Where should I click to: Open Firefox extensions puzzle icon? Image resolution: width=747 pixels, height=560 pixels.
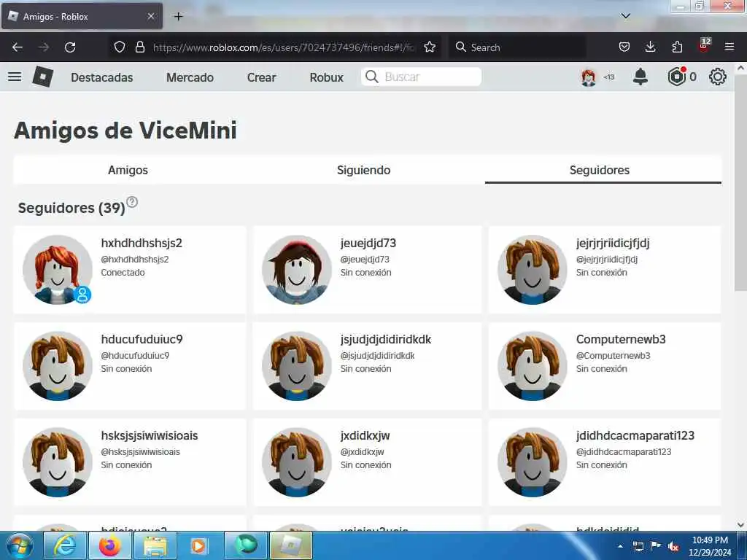click(x=677, y=47)
